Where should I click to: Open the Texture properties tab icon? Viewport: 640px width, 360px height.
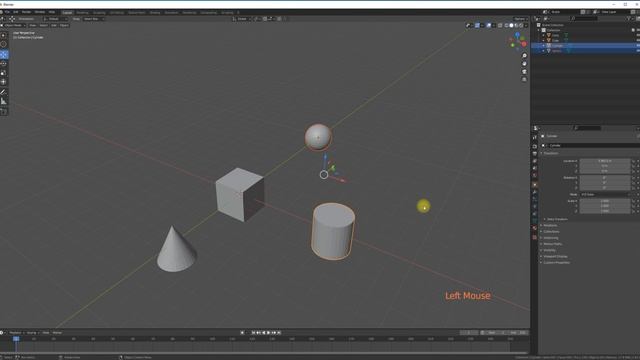coord(535,237)
